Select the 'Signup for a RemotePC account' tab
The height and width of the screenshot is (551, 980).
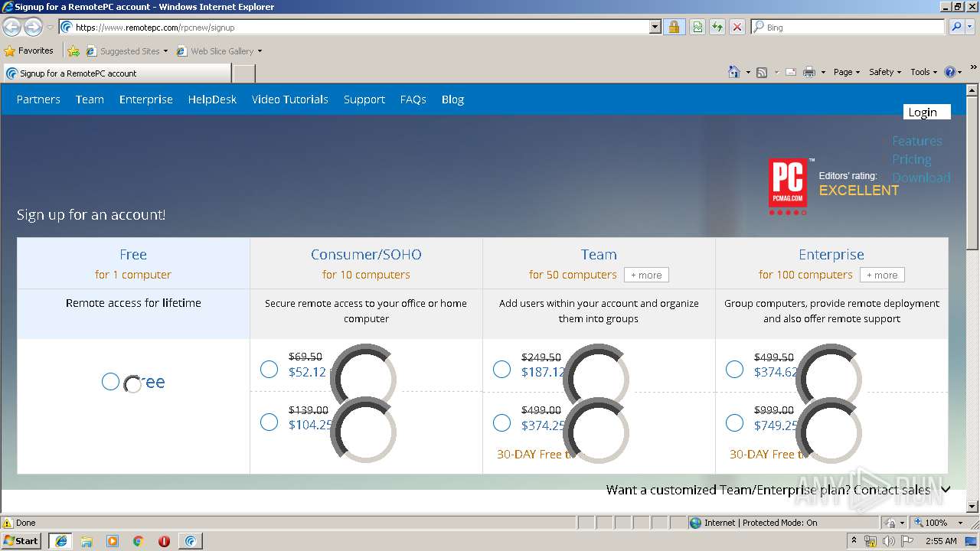[116, 73]
